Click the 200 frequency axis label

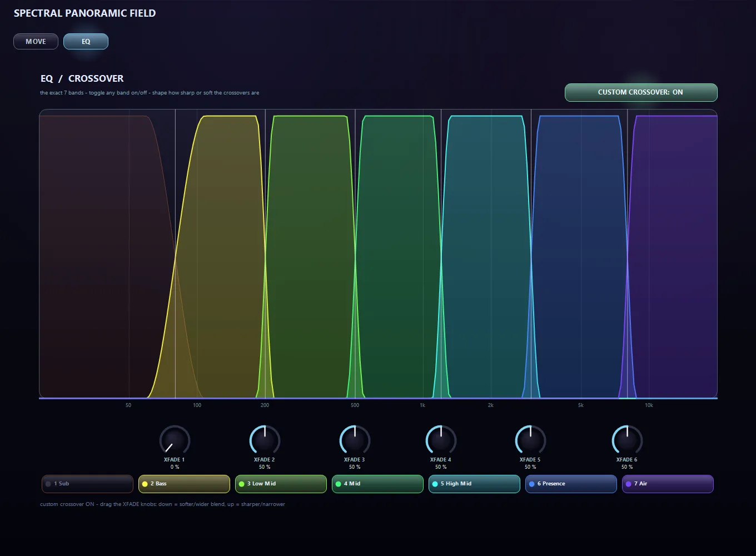[x=265, y=405]
